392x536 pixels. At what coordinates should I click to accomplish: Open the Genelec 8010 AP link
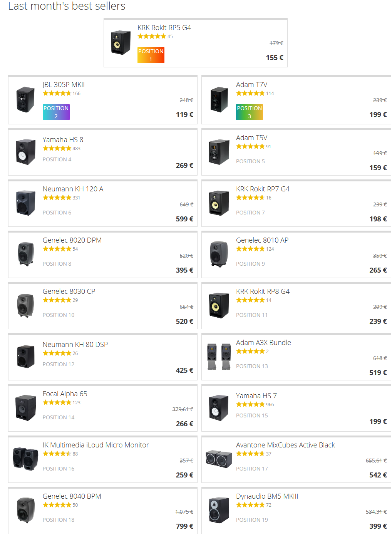(262, 240)
